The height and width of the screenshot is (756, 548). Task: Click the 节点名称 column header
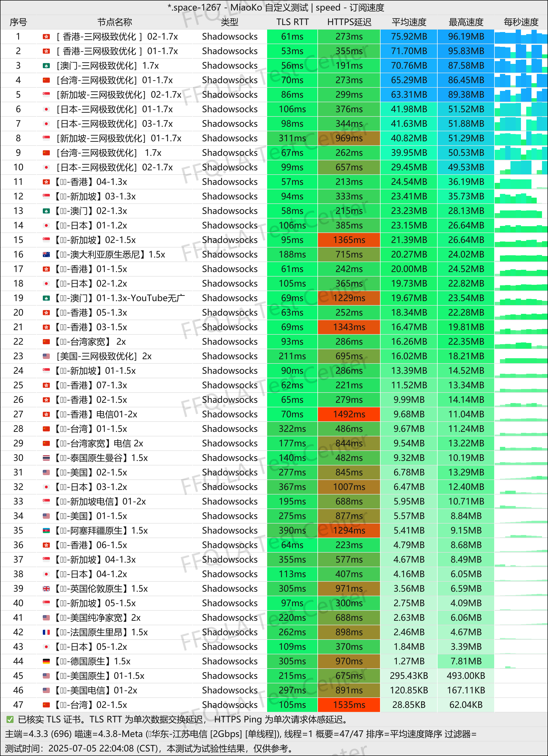pos(115,22)
